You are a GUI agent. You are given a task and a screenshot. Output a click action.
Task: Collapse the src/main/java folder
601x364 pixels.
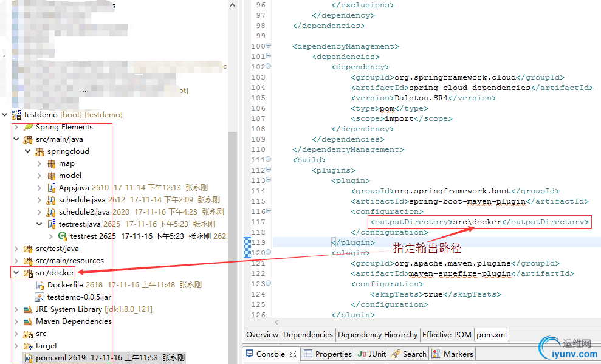tap(16, 139)
